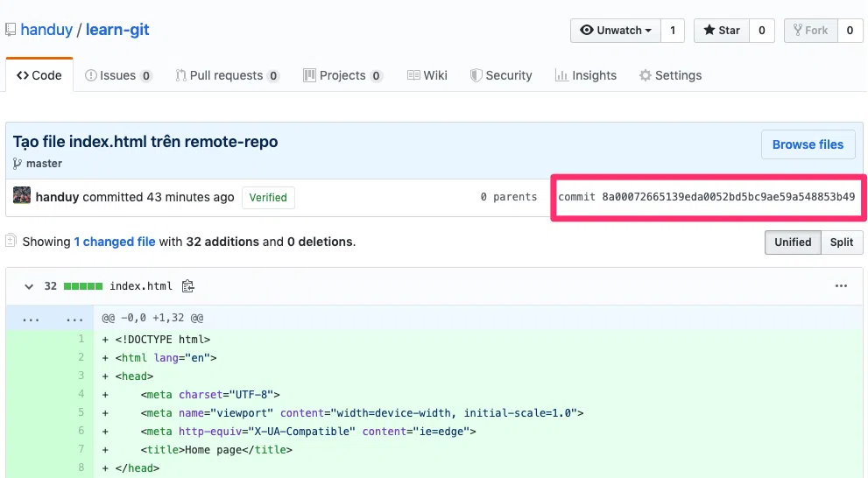Open the Projects tab
Image resolution: width=868 pixels, height=478 pixels.
tap(342, 75)
